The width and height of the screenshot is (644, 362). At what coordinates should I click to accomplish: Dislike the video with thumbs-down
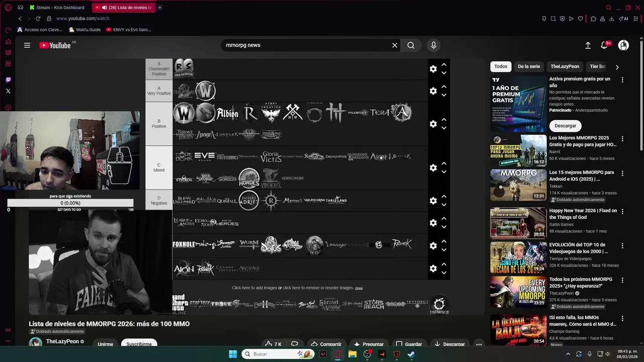(x=295, y=344)
